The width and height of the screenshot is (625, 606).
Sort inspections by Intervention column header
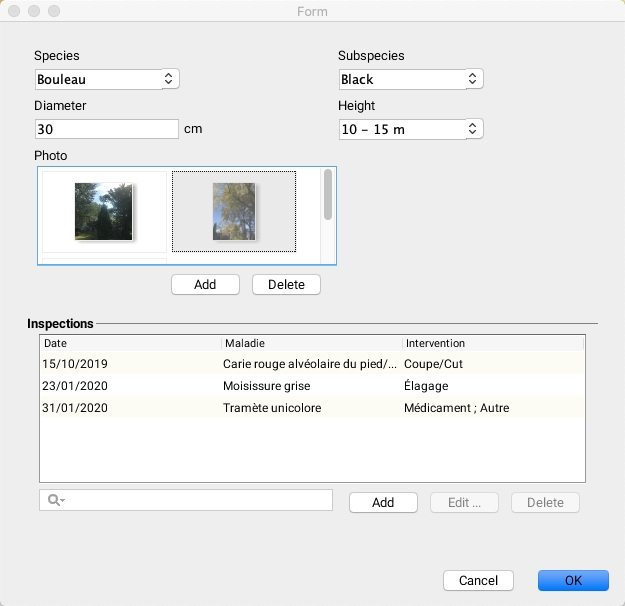point(493,343)
